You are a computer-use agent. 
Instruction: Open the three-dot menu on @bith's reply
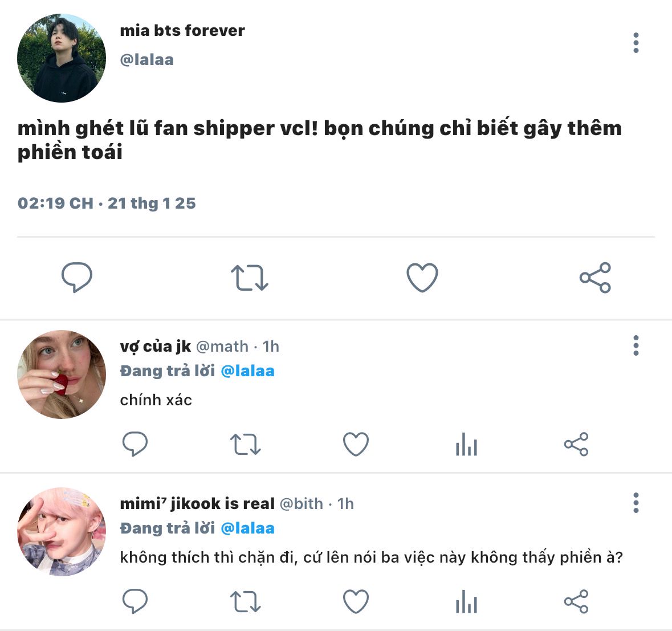[x=636, y=503]
